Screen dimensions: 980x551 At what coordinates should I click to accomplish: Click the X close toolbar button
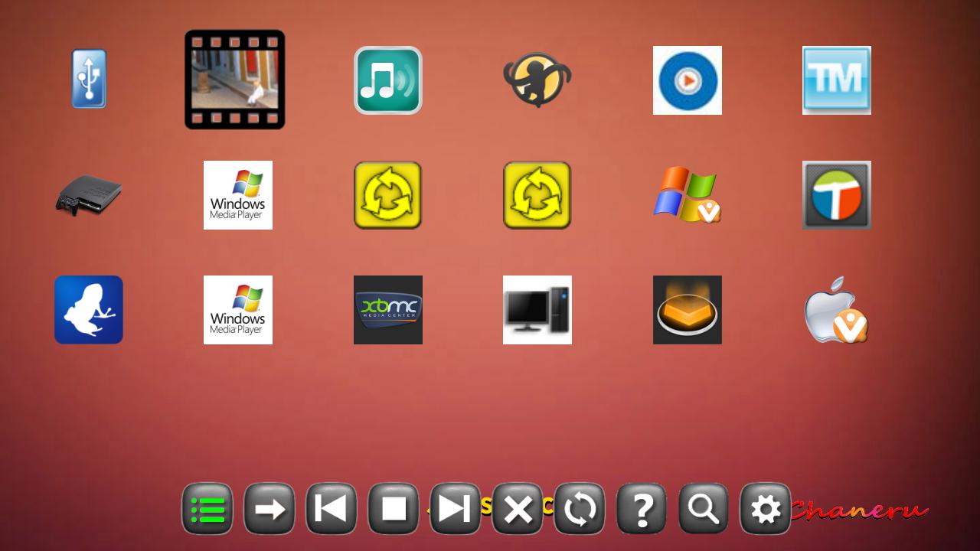click(x=518, y=509)
